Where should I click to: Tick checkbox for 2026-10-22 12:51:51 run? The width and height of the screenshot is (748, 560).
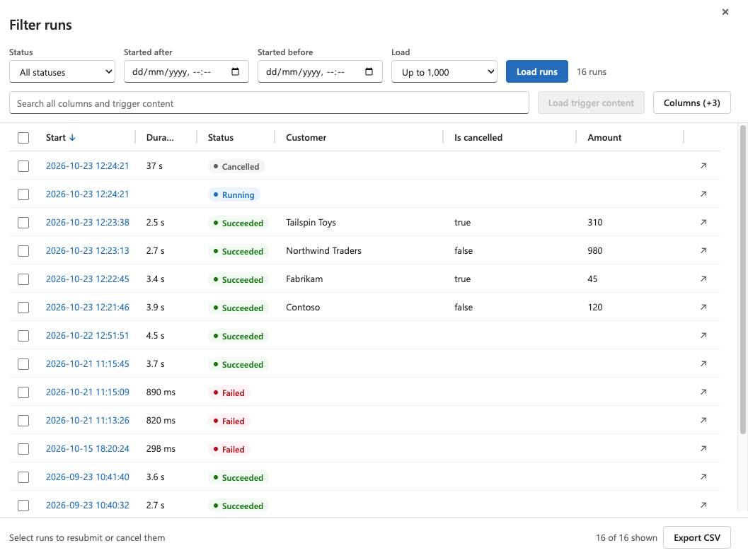[x=23, y=336]
